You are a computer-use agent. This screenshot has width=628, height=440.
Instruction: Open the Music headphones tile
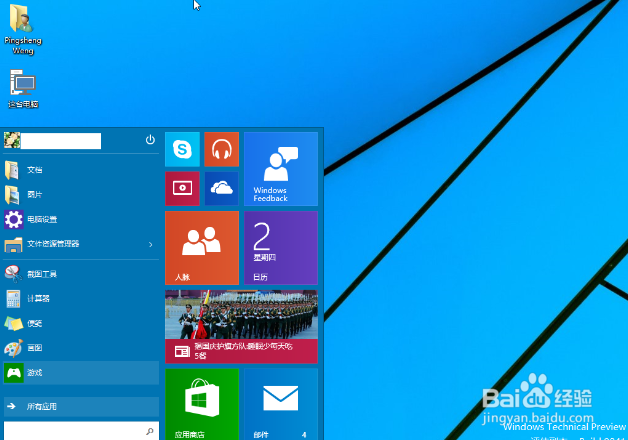click(x=221, y=149)
